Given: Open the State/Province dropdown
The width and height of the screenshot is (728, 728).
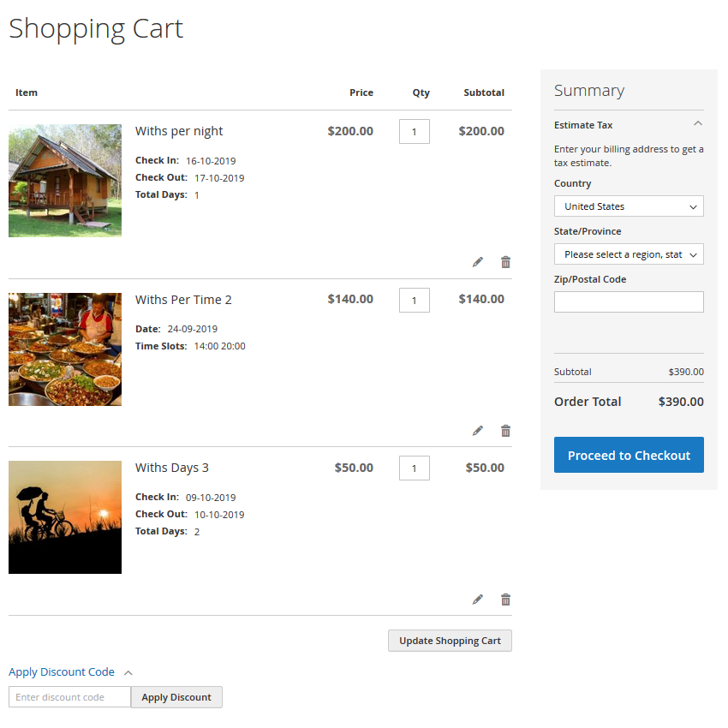Looking at the screenshot, I should click(x=629, y=254).
